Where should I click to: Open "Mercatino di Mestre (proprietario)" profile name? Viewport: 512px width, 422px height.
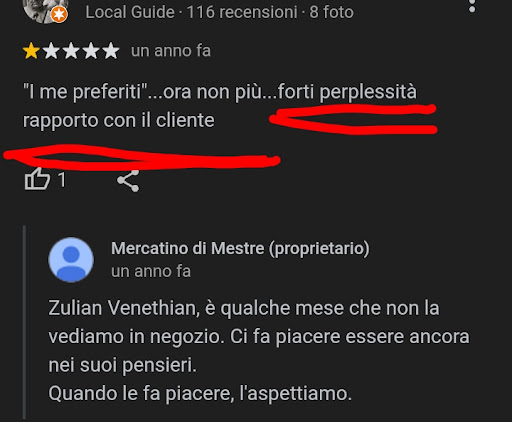coord(240,249)
